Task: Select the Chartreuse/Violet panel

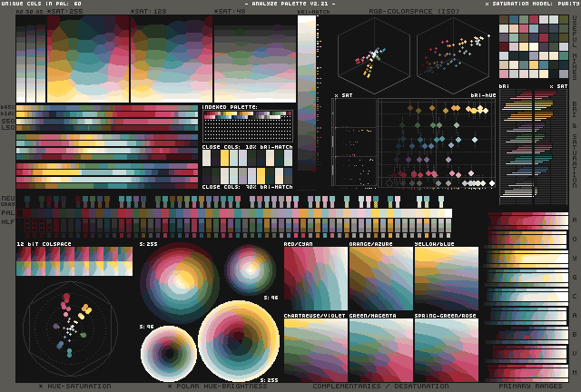Action: 315,350
